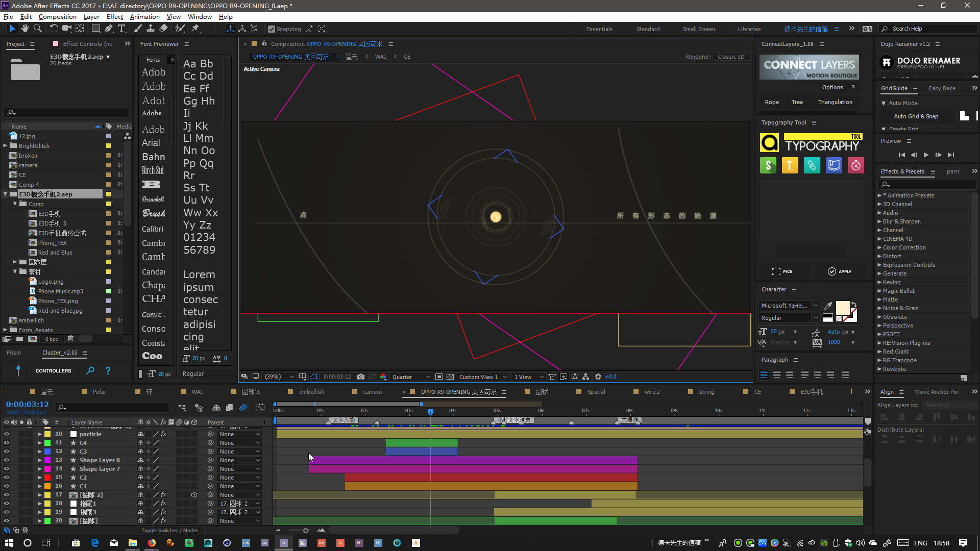The width and height of the screenshot is (980, 551).
Task: Open the Quarter resolution dropdown
Action: click(x=411, y=377)
